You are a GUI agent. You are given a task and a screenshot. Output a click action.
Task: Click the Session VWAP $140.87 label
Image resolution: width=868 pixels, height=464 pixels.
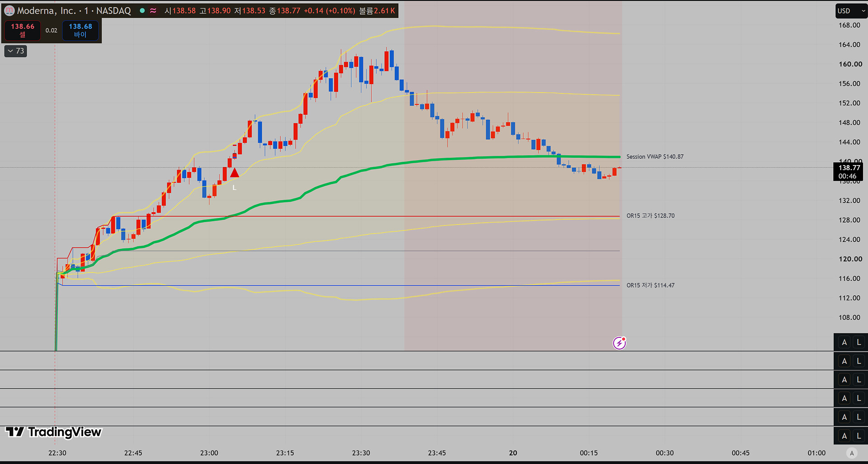[655, 156]
